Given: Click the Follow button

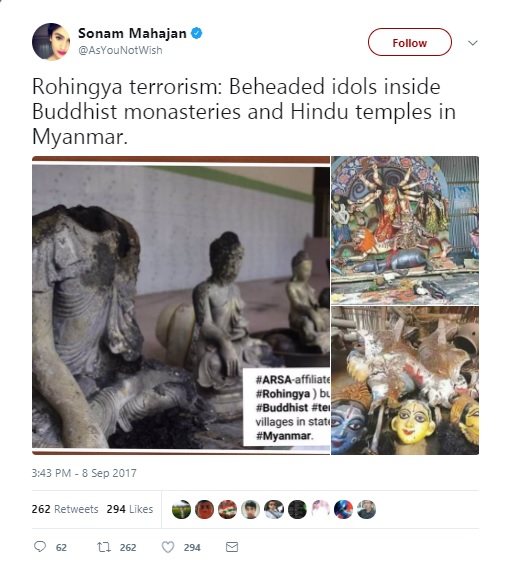Looking at the screenshot, I should coord(410,42).
